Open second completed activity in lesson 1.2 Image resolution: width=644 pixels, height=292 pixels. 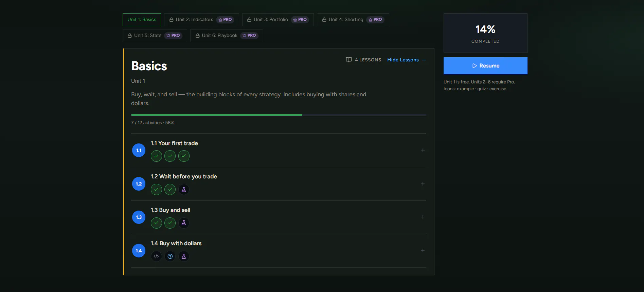[170, 189]
